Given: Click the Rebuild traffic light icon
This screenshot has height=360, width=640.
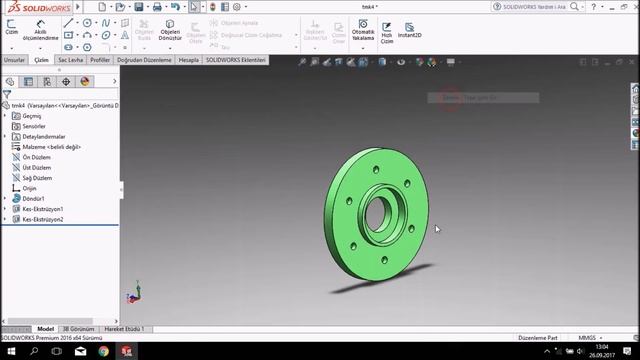Looking at the screenshot, I should point(213,7).
